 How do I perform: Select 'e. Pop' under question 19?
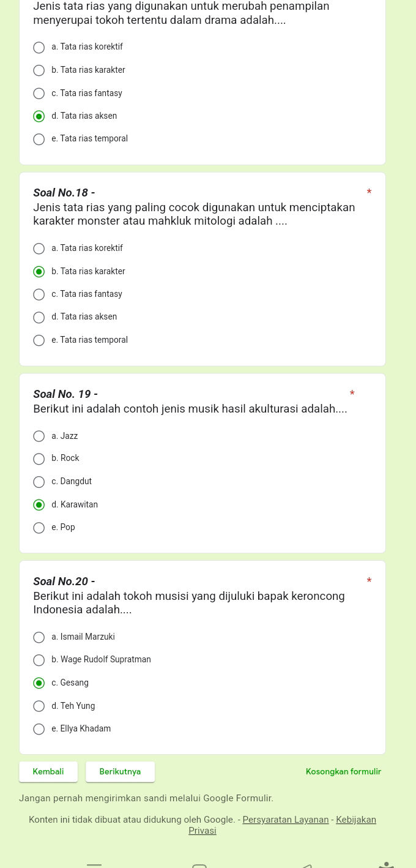point(39,528)
